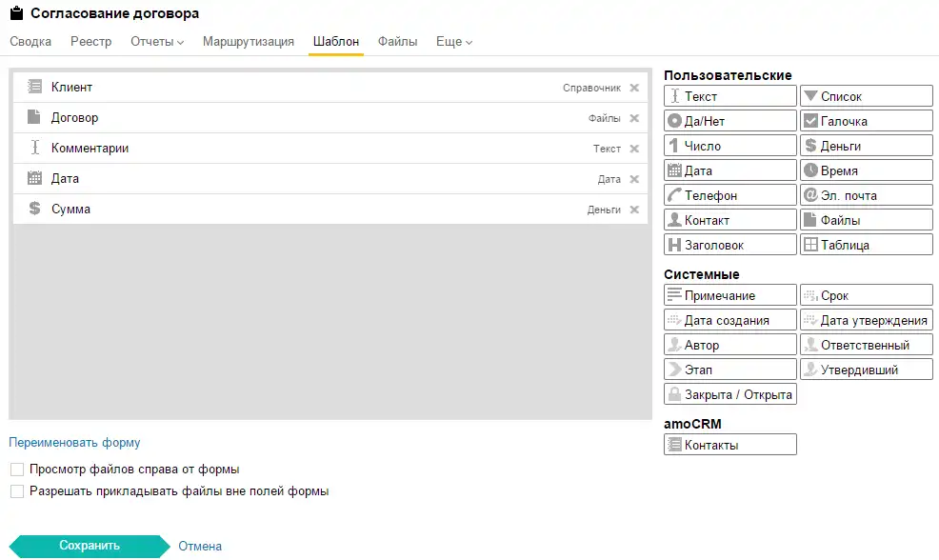The image size is (939, 560).
Task: Tick Разрешать прикладывать файлы вне полей формы
Action: coord(17,491)
